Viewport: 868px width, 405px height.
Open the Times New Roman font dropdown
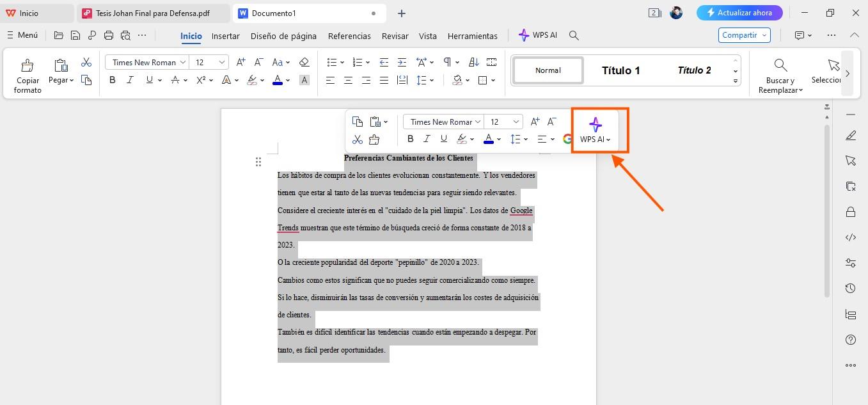click(146, 62)
